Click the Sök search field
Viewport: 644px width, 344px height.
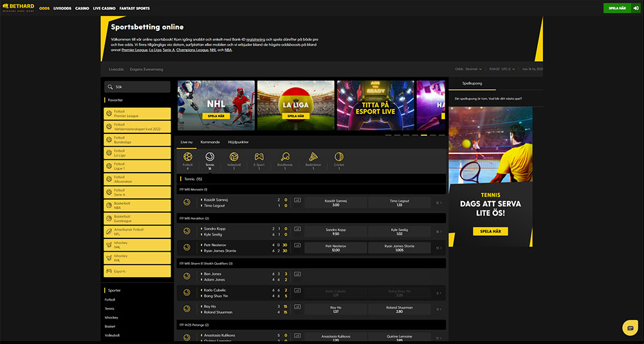point(137,87)
